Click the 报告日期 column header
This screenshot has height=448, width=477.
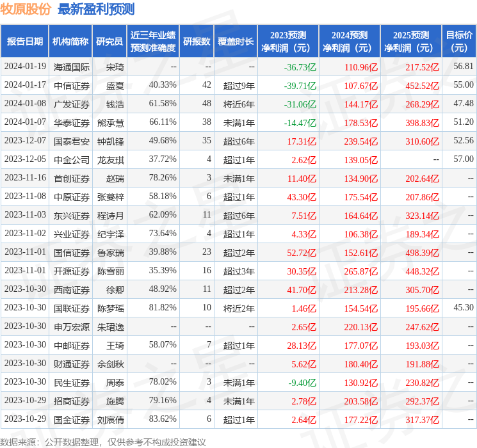(x=24, y=42)
